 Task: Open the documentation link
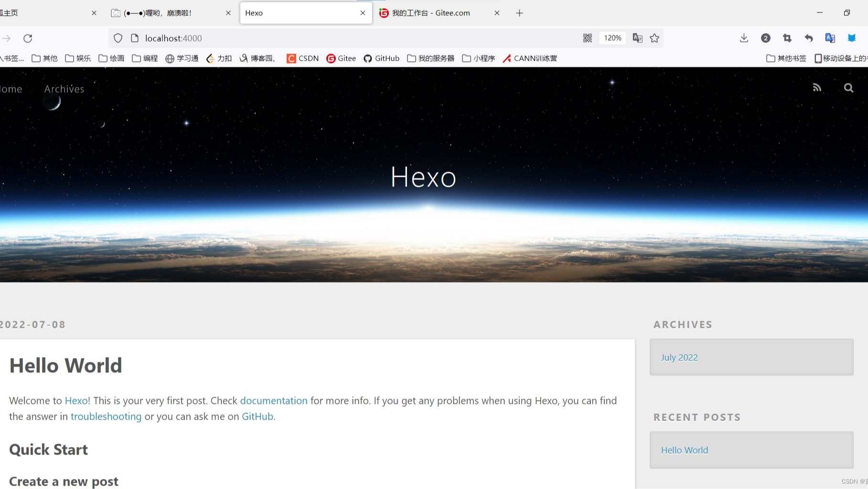point(274,401)
